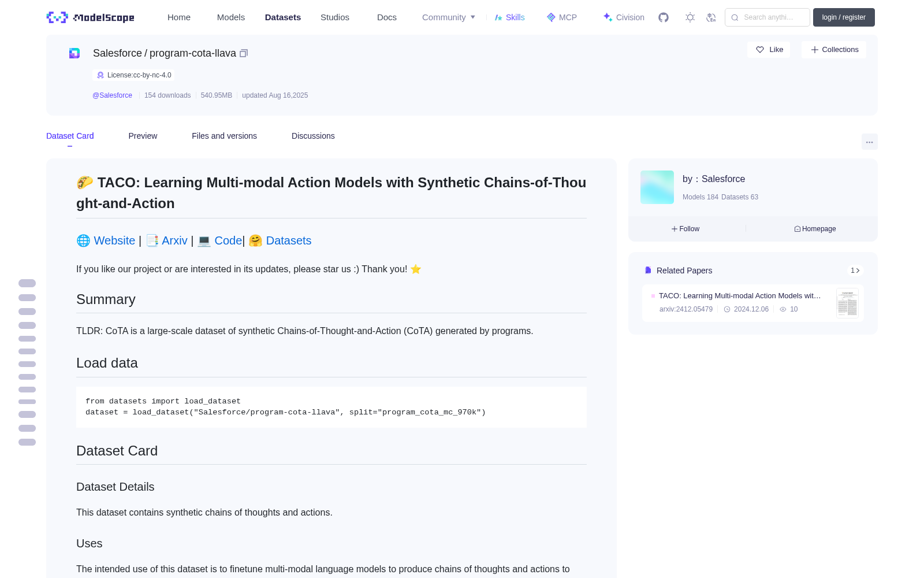Open the Code link
This screenshot has width=924, height=578.
[228, 240]
